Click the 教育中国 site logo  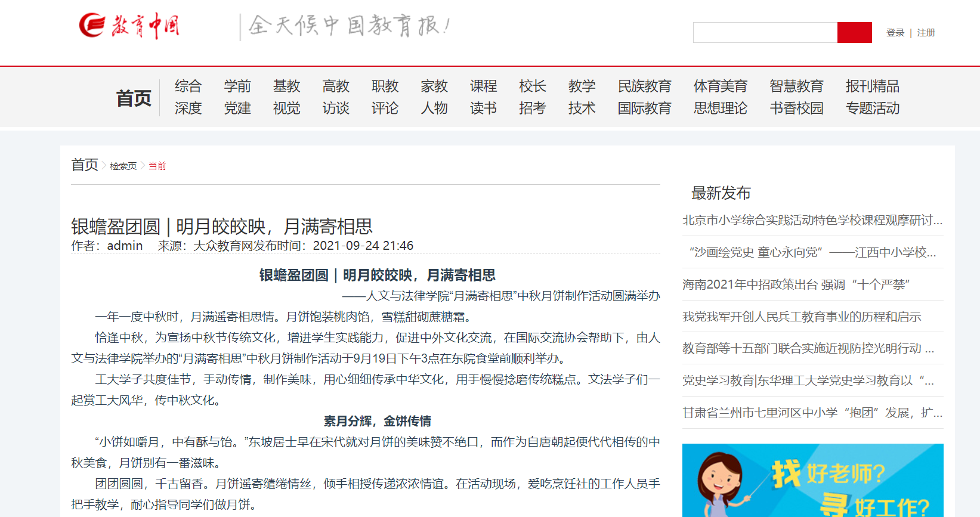[129, 26]
